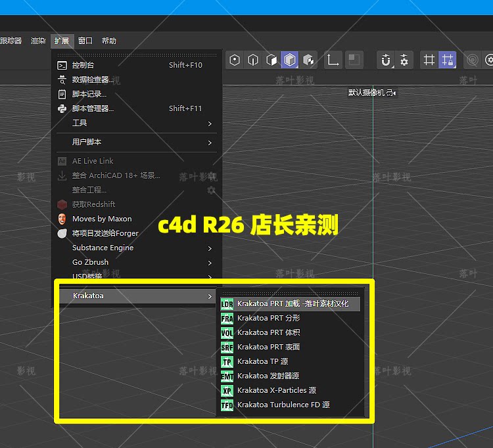Click the 整合工程 entry
Image resolution: width=493 pixels, height=448 pixels.
[137, 190]
